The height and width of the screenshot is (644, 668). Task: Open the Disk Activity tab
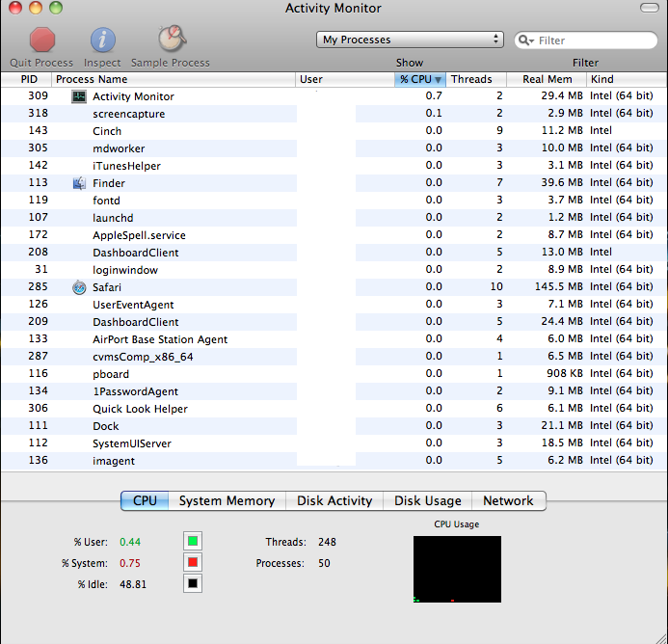tap(334, 500)
